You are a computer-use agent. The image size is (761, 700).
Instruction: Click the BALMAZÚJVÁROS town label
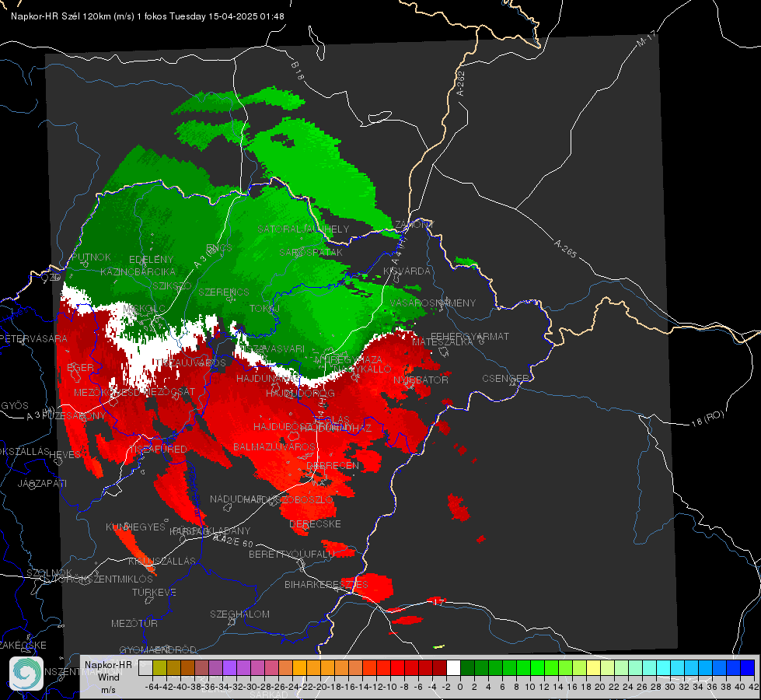pyautogui.click(x=274, y=446)
